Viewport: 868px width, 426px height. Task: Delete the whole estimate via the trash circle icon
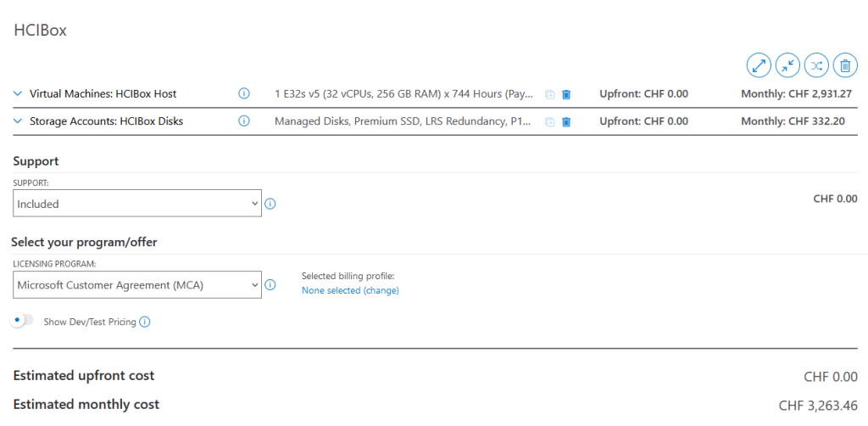[x=845, y=66]
